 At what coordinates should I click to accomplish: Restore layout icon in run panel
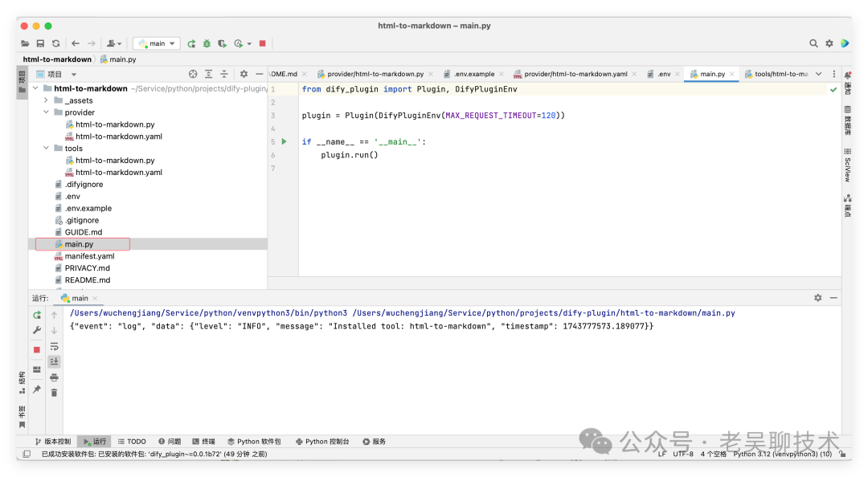[x=37, y=369]
